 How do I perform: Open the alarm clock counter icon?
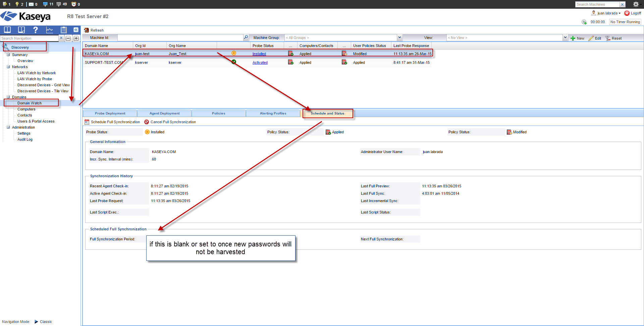pyautogui.click(x=74, y=4)
